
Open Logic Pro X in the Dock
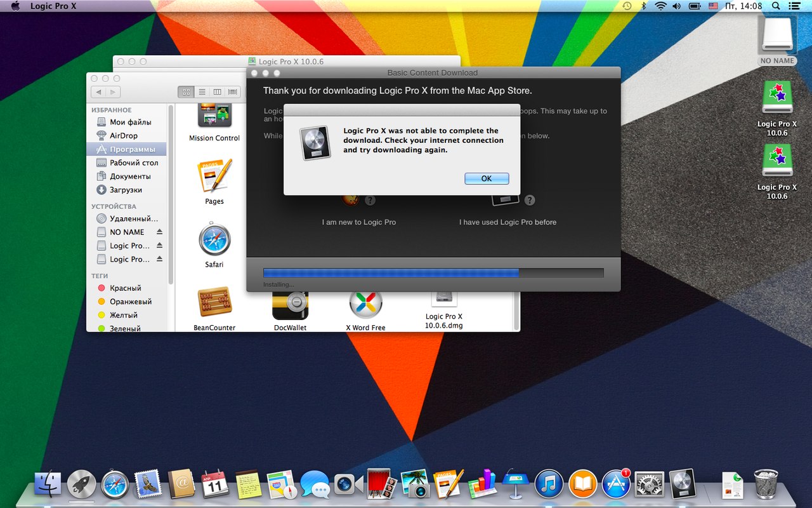coord(683,485)
